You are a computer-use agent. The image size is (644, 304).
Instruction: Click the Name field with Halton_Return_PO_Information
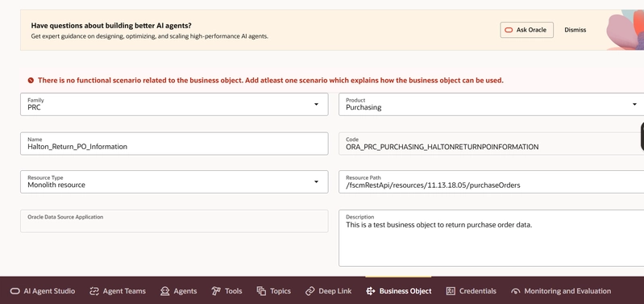pos(174,144)
